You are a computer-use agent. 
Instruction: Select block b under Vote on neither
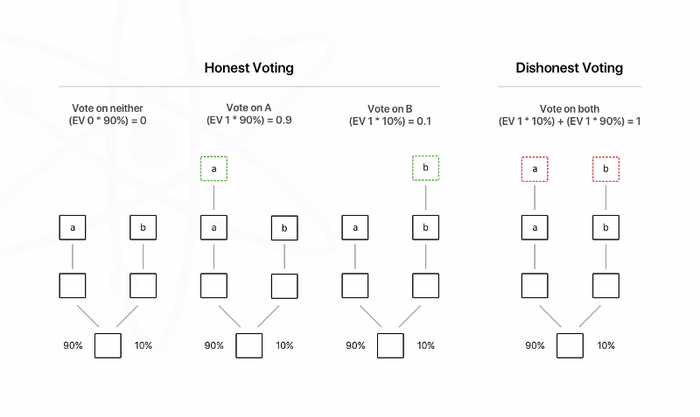[143, 228]
